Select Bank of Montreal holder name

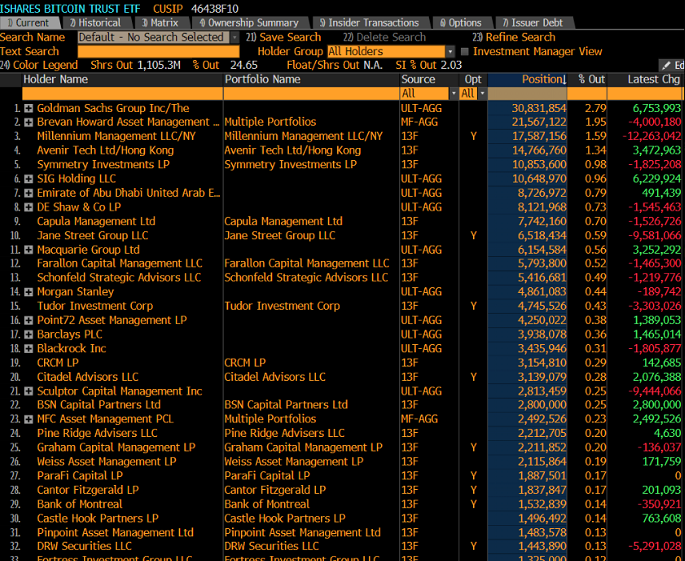[80, 504]
